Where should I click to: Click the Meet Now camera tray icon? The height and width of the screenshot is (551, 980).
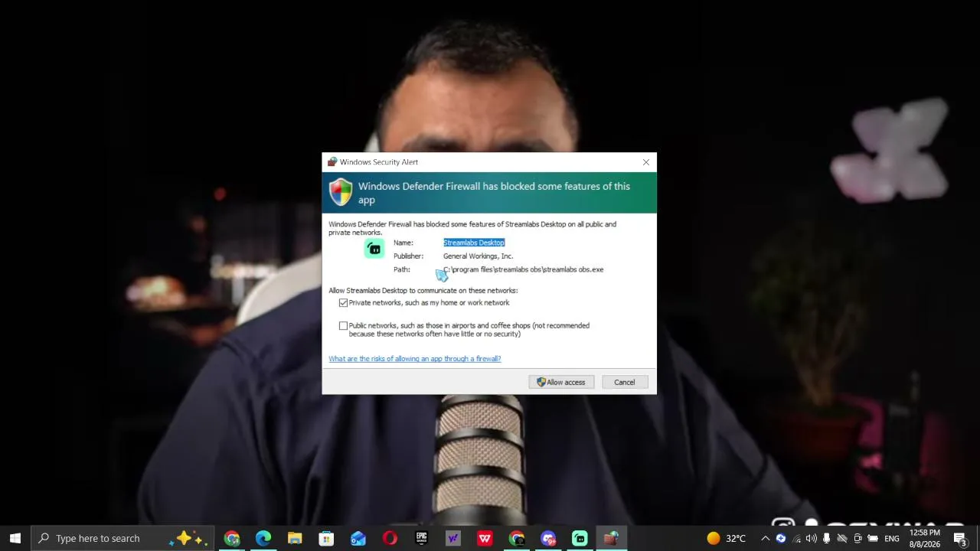(857, 538)
